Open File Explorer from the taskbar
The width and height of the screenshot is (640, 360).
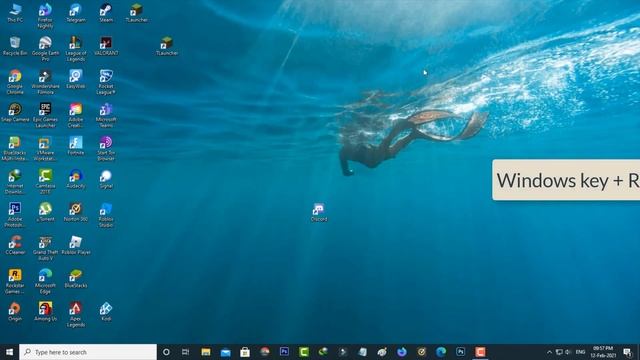(x=206, y=352)
